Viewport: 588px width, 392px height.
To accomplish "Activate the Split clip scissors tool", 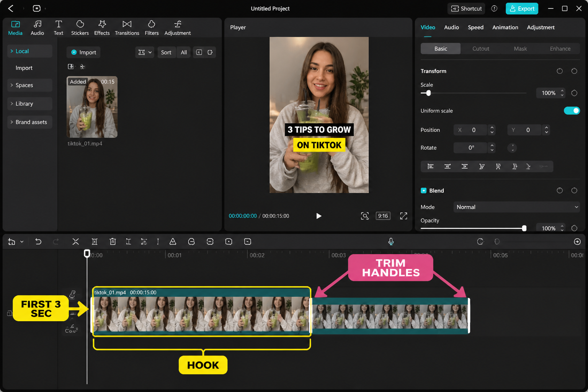I will click(x=75, y=242).
